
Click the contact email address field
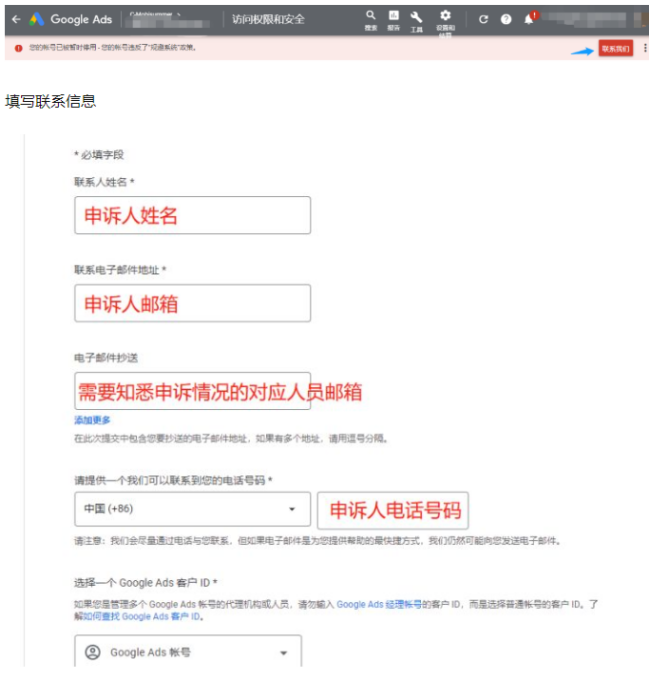(192, 303)
